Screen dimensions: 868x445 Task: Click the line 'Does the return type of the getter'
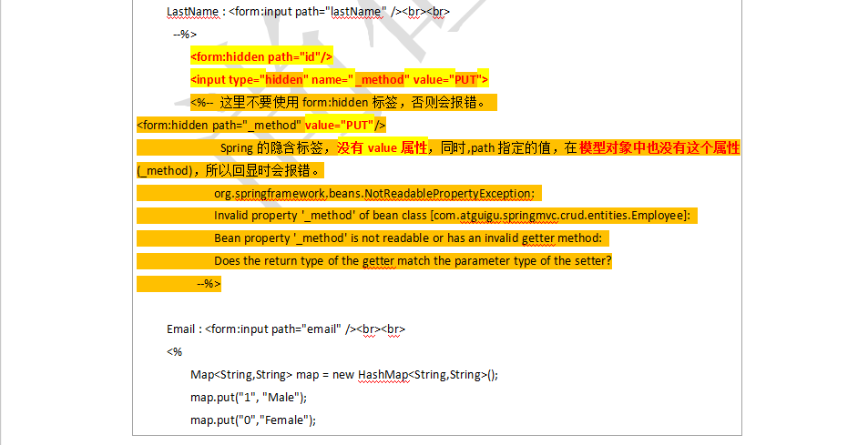coord(413,261)
